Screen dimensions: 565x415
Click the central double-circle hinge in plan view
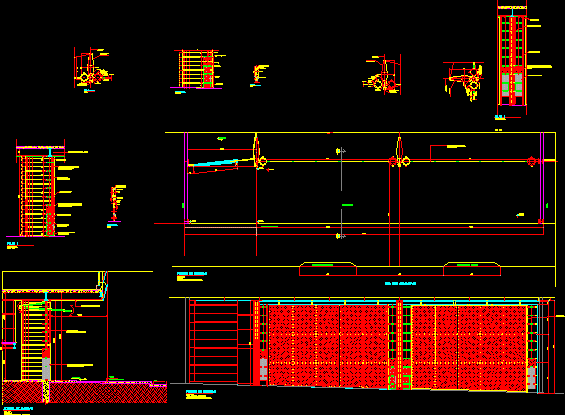[399, 161]
